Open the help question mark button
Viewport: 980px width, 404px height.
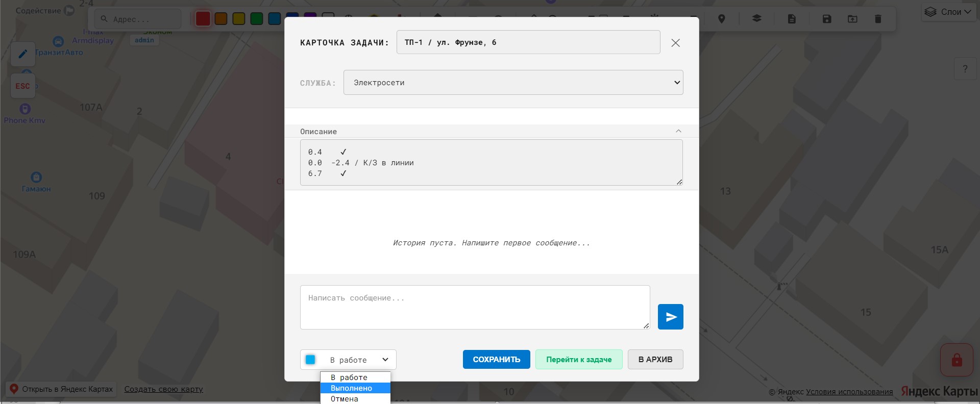click(965, 69)
